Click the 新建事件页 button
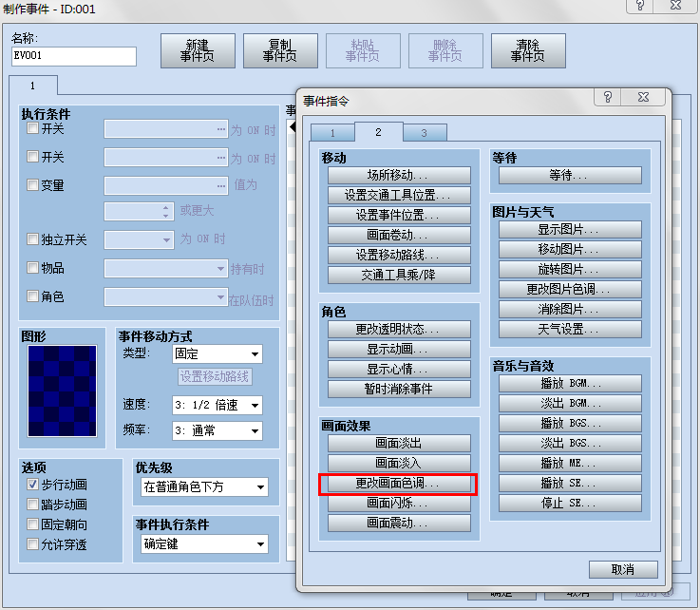Image resolution: width=700 pixels, height=610 pixels. 198,51
